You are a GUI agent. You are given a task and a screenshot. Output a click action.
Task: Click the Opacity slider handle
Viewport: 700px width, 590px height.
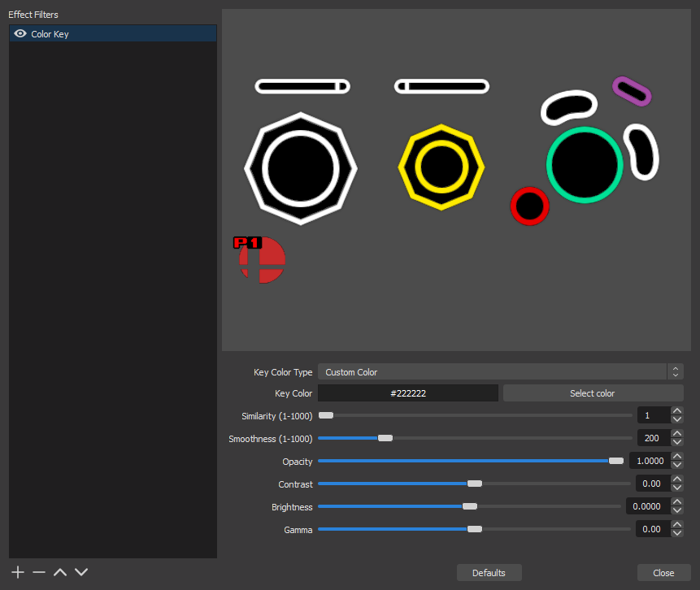[616, 461]
